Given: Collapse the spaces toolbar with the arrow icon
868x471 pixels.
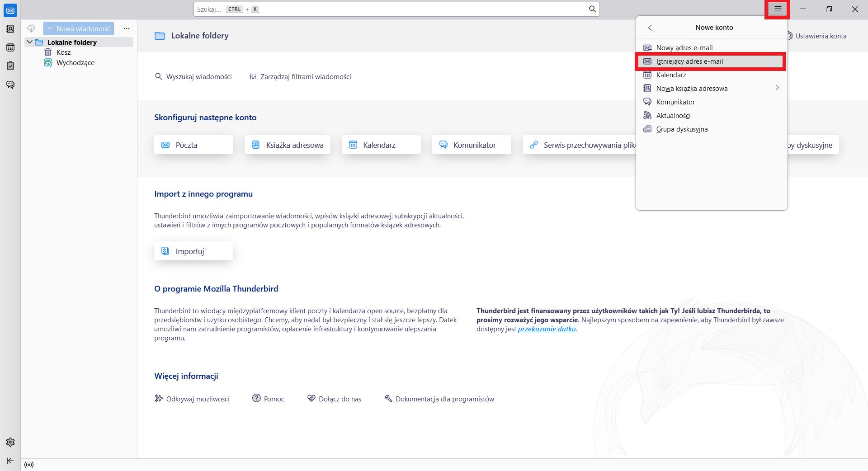Looking at the screenshot, I should [10, 461].
